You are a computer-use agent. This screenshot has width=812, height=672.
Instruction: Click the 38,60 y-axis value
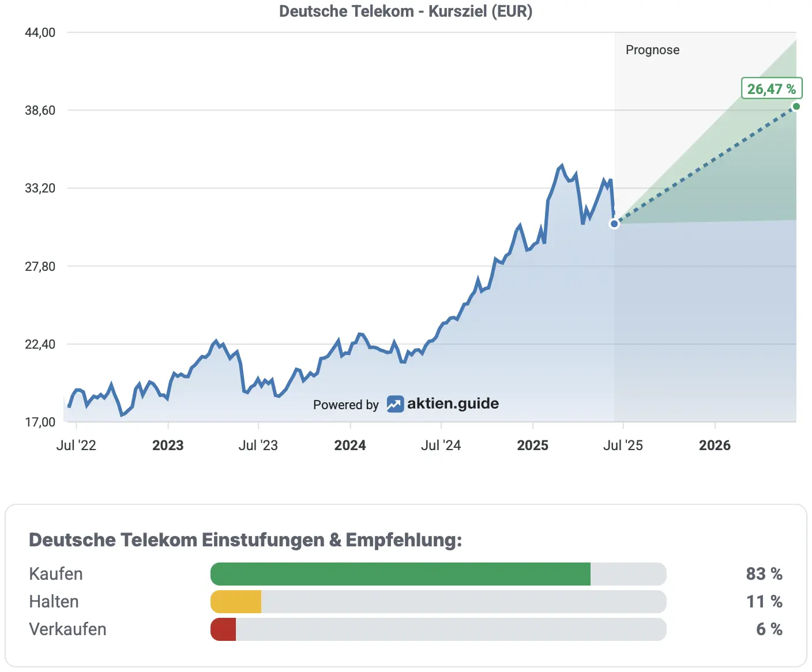tap(40, 110)
